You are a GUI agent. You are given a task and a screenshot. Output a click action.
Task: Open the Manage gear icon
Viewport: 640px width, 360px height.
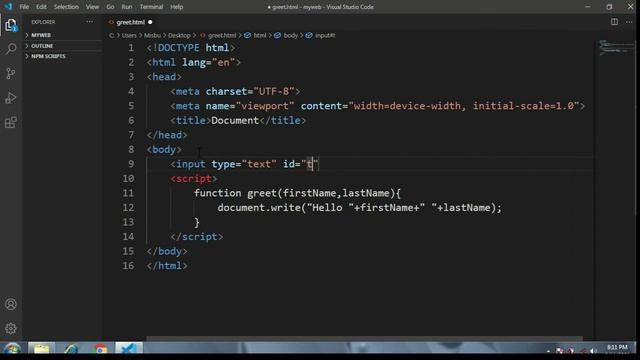[x=11, y=328]
